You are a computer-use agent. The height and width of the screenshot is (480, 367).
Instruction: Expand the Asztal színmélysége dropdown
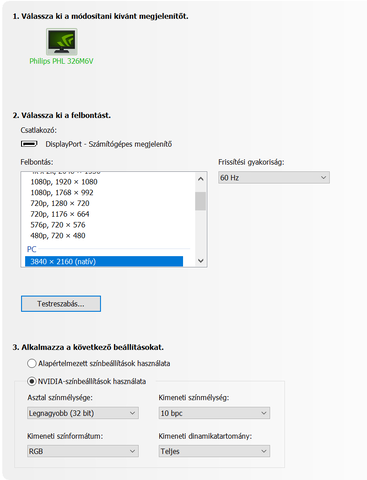(83, 413)
